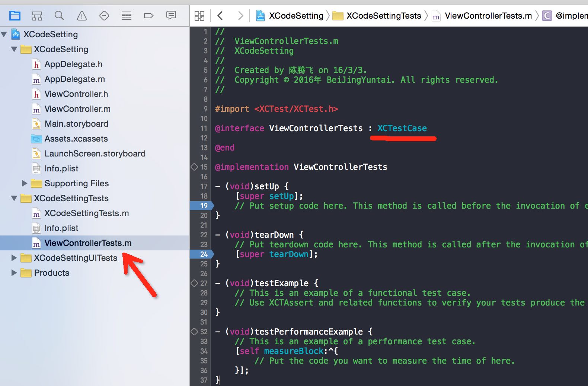This screenshot has width=588, height=386.
Task: Click setUp method name on line 17
Action: (267, 186)
